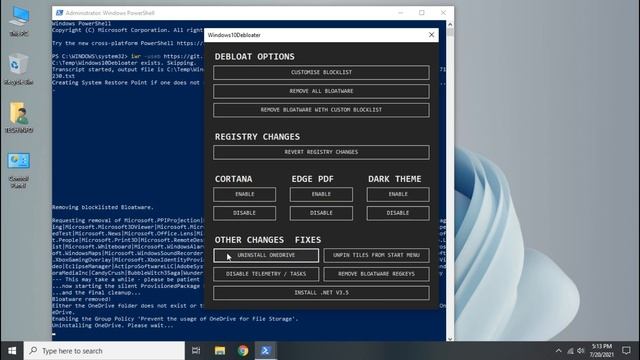The height and width of the screenshot is (360, 640).
Task: Select Remove Bloatware With Custom Blocklist
Action: point(321,110)
